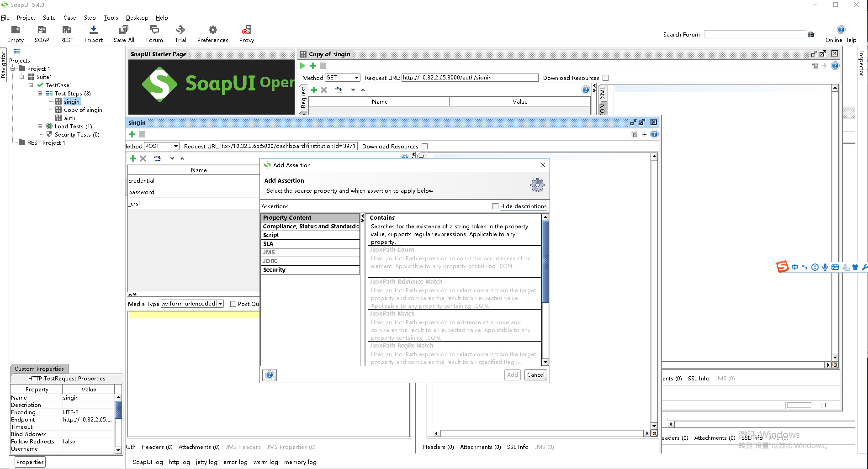
Task: Switch to the http log tab
Action: click(179, 462)
